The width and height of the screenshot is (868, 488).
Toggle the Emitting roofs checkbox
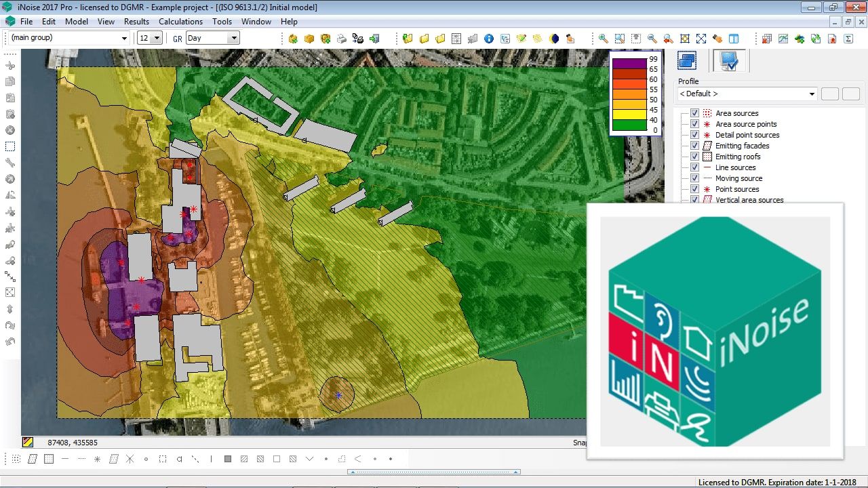point(694,157)
